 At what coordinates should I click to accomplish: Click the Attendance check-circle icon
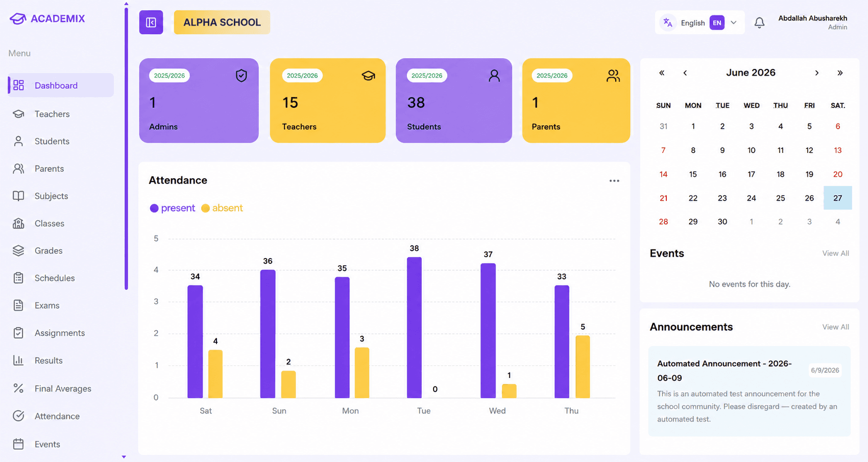[x=18, y=416]
